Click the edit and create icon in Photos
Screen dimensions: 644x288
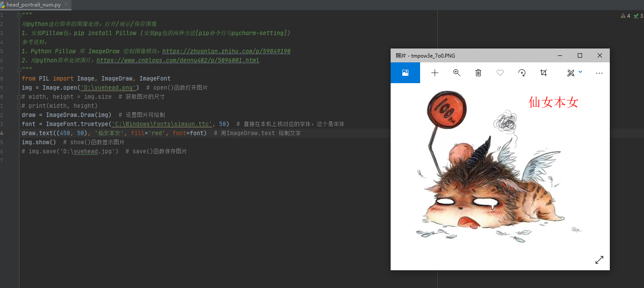click(571, 73)
